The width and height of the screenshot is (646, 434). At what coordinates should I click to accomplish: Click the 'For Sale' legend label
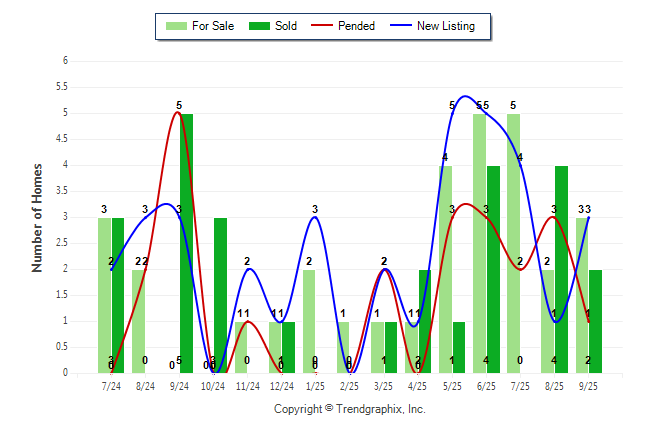click(212, 26)
